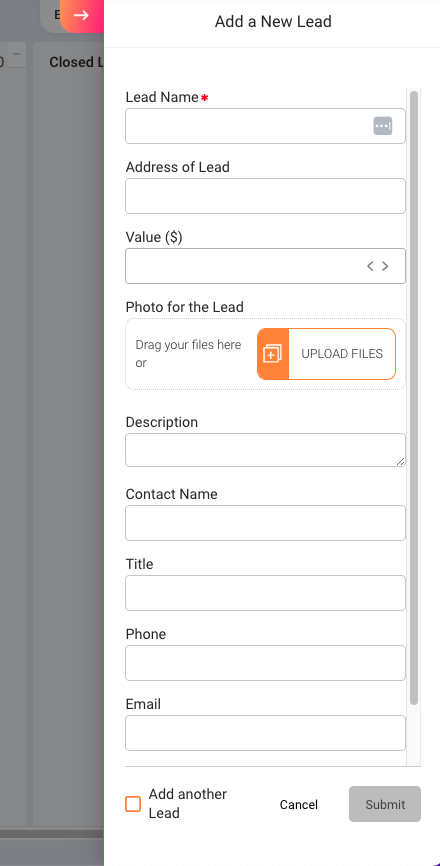Click the Cancel button

299,805
